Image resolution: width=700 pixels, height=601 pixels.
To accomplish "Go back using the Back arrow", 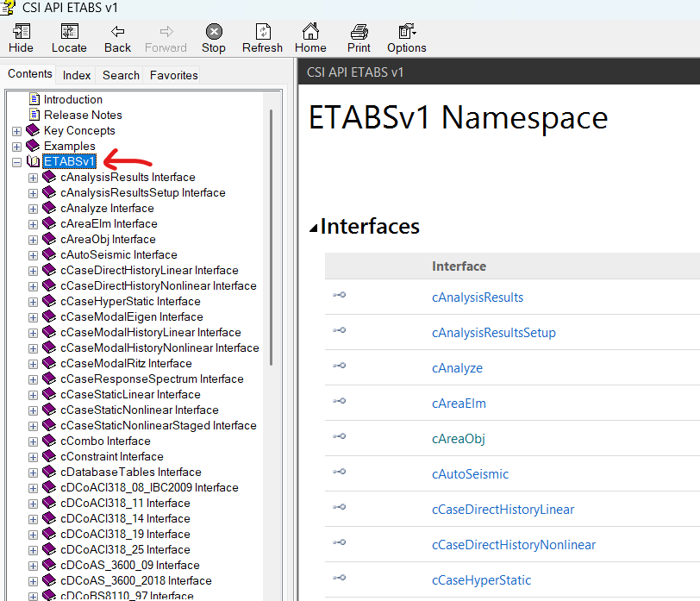I will tap(117, 37).
